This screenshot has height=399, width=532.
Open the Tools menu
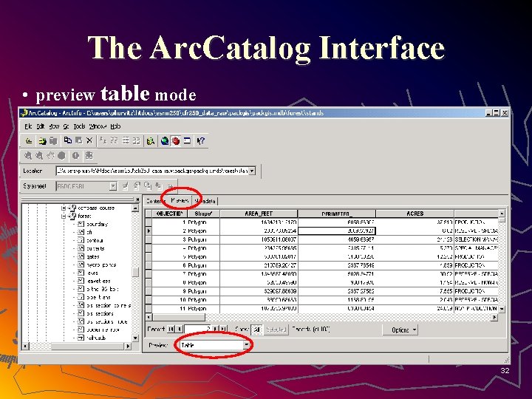click(79, 126)
